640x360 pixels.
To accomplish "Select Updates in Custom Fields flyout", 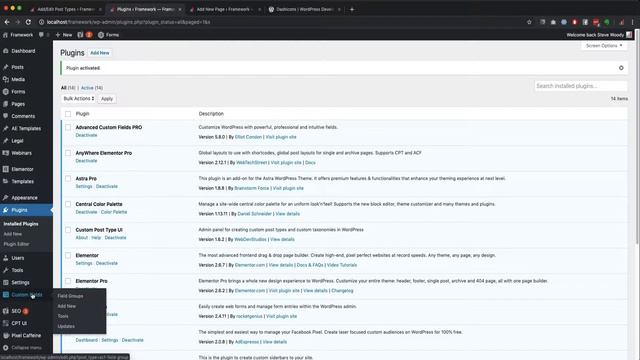I will [x=66, y=327].
